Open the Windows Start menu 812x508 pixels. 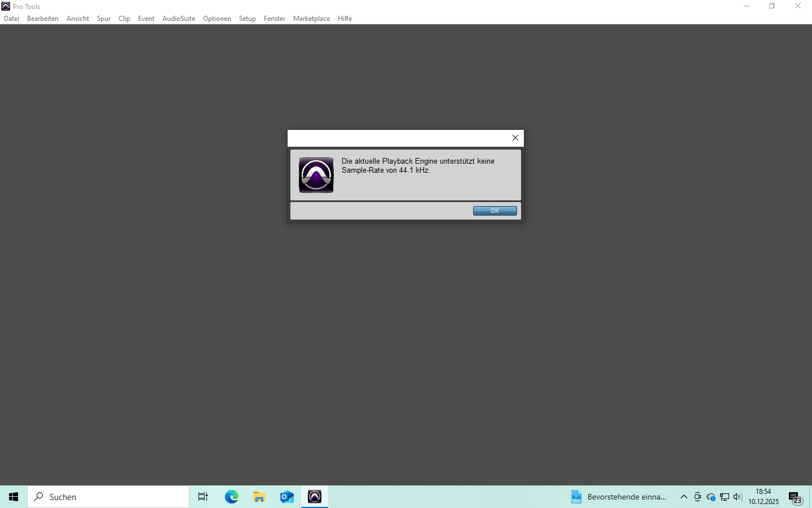click(14, 497)
